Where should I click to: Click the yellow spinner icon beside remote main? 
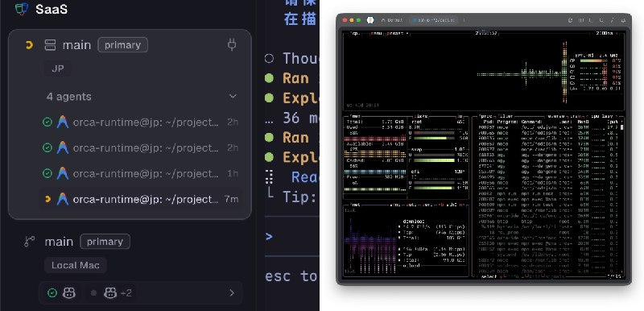(x=29, y=45)
